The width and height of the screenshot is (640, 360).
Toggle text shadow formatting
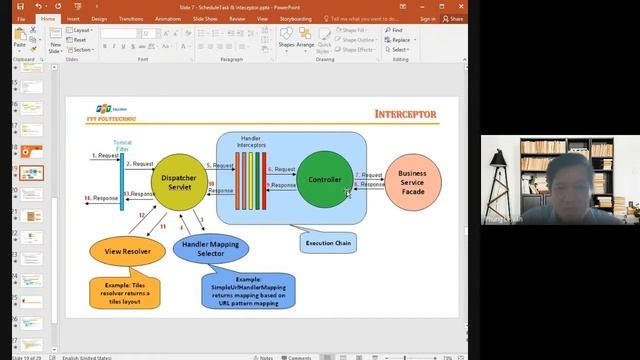tap(133, 47)
